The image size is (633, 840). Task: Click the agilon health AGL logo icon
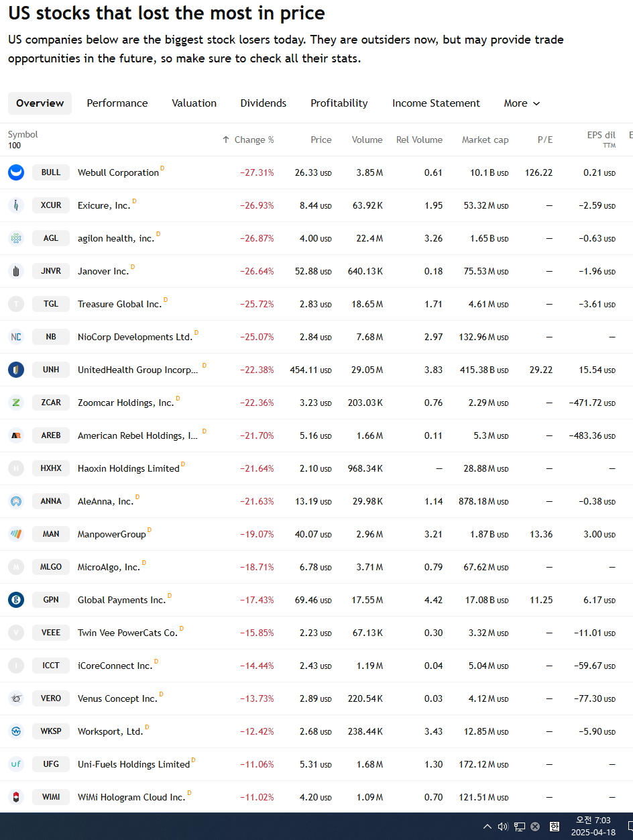(x=16, y=238)
